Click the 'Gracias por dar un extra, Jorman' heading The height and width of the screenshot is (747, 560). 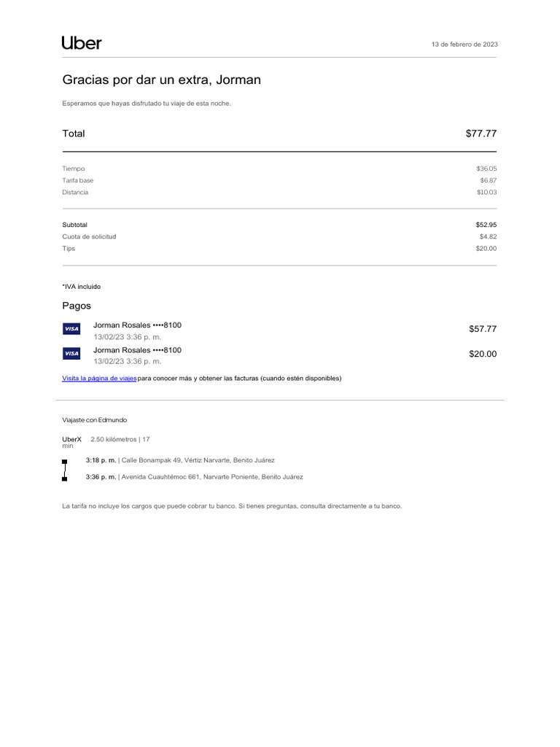pos(161,80)
